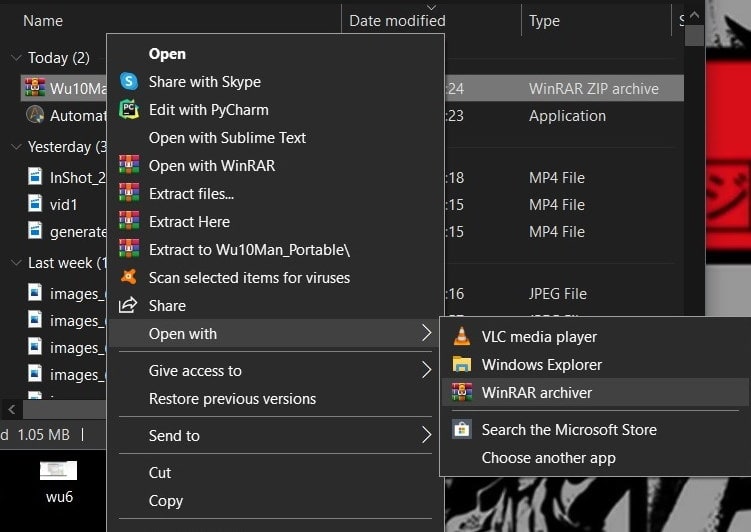Click the first images file icon under Last week
This screenshot has height=532, width=751.
(x=35, y=292)
